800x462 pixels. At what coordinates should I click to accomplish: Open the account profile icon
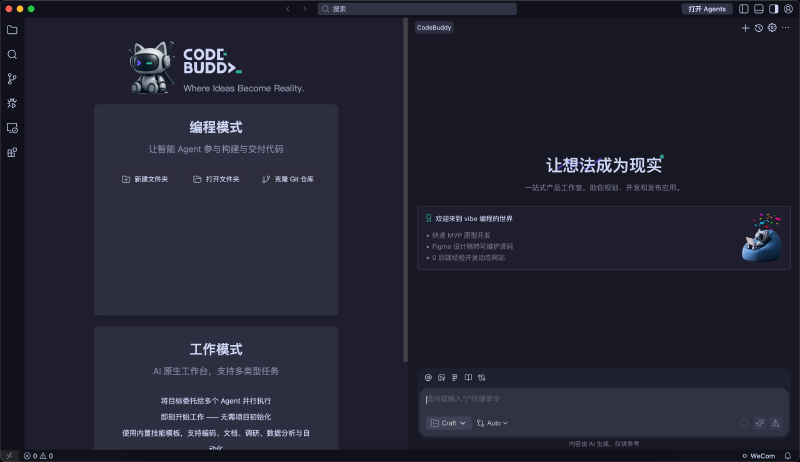pos(788,9)
